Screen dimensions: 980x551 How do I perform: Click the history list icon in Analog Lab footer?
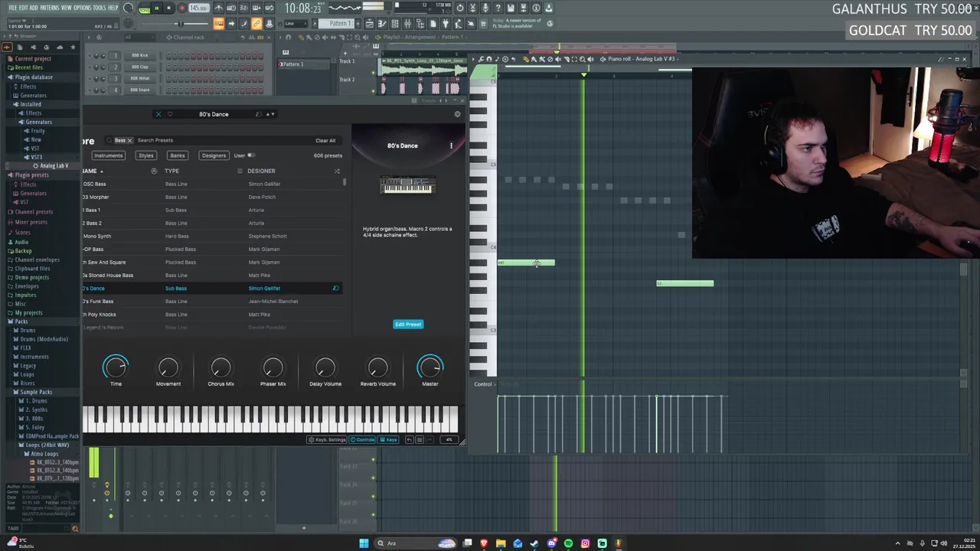[419, 439]
